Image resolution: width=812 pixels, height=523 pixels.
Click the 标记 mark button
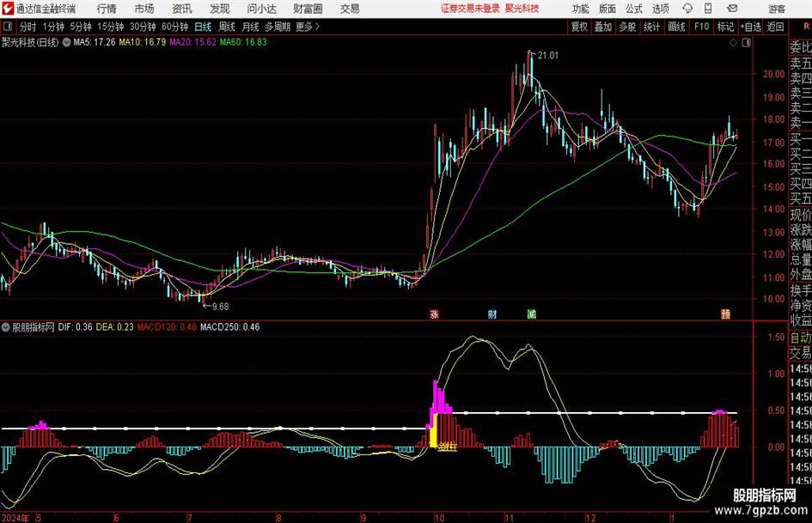tap(725, 27)
